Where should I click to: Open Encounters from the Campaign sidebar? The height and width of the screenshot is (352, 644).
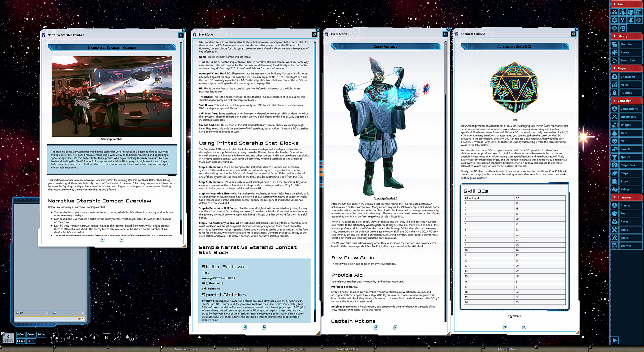628,117
